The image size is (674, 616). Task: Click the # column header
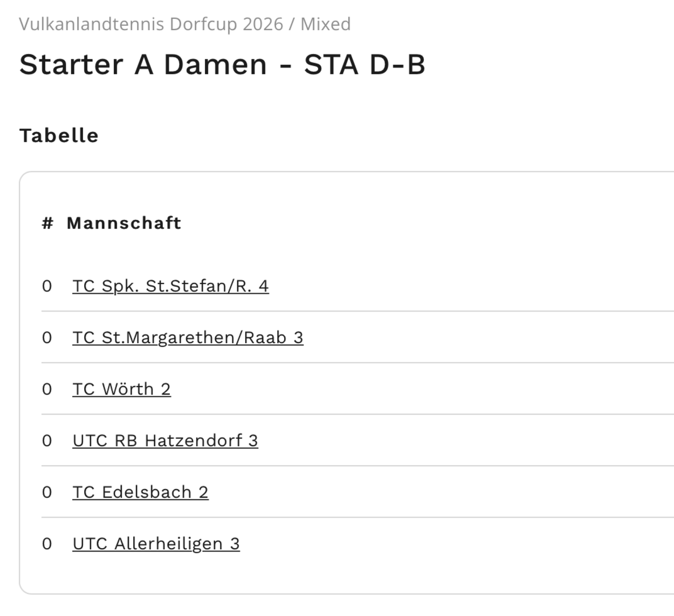47,223
